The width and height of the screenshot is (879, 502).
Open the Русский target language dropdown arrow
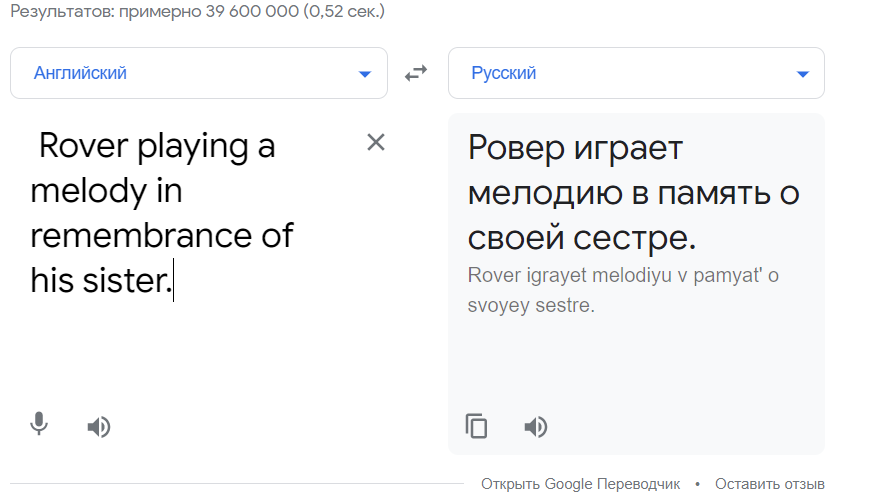(x=802, y=74)
